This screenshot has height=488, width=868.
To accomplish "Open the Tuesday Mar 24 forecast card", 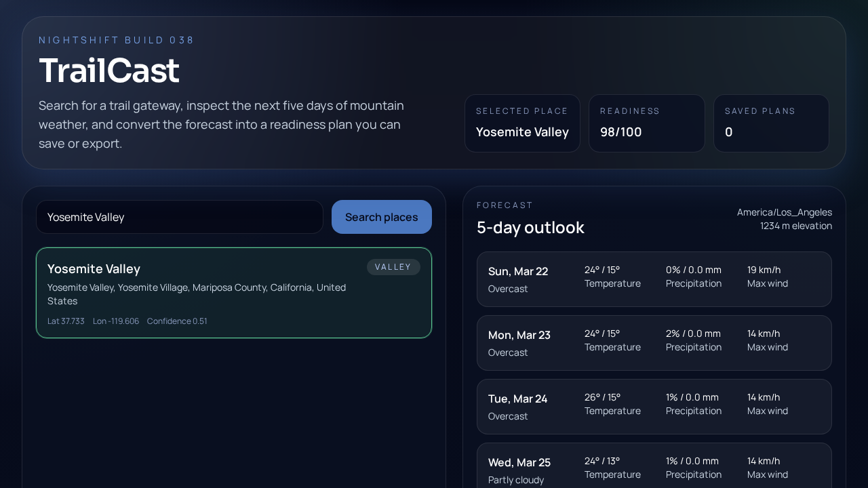I will coord(654,407).
